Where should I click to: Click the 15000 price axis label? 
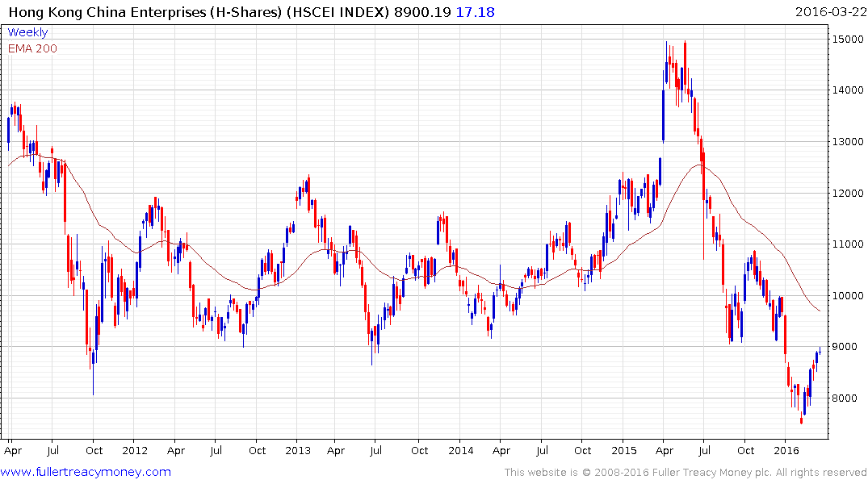pos(845,39)
